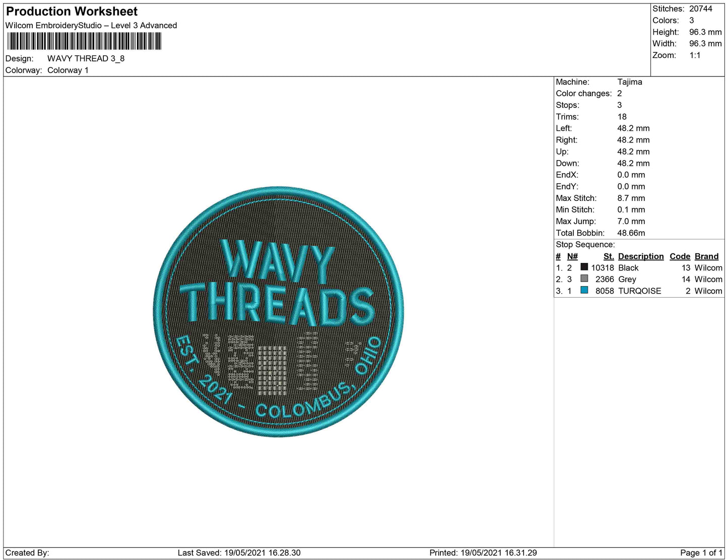Click 'Last Saved: 19/05/2021 16.28.30' footer
This screenshot has width=728, height=560.
point(239,553)
